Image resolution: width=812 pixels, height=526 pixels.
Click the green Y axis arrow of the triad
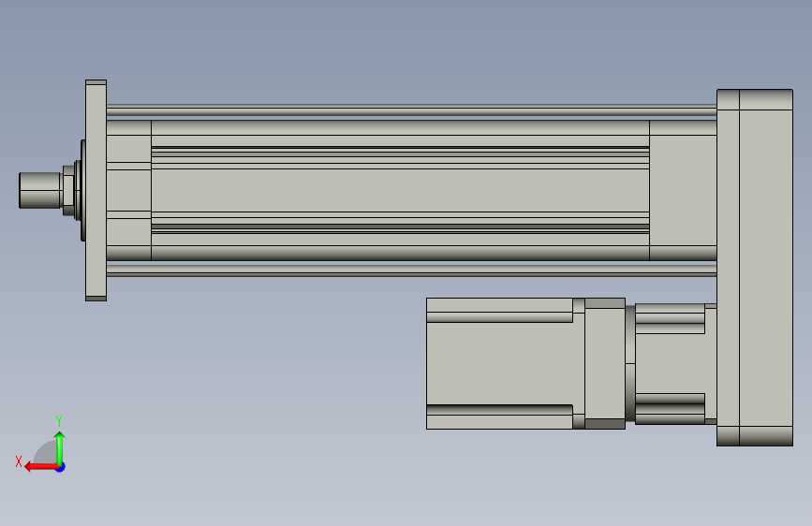pos(60,448)
